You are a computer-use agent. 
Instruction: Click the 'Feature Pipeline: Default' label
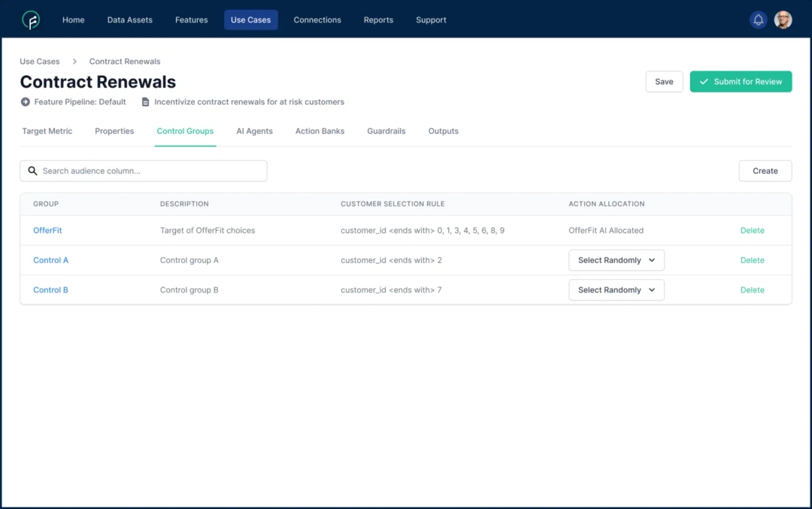(80, 102)
